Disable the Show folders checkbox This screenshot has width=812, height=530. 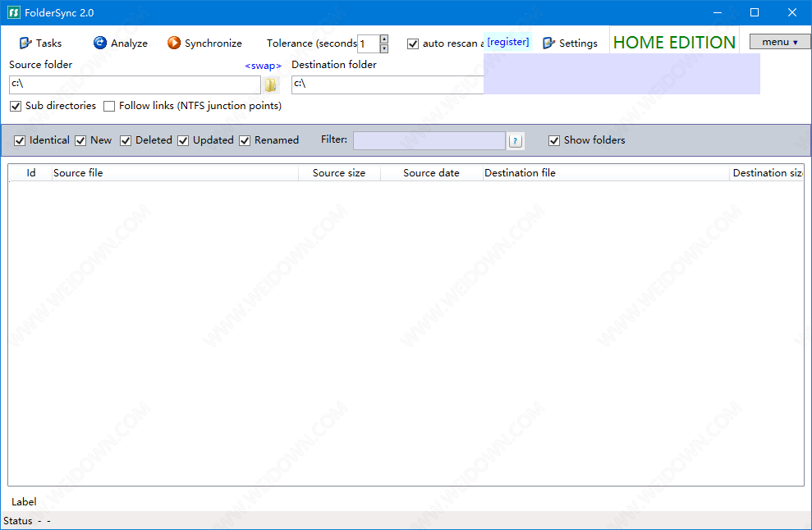[554, 140]
